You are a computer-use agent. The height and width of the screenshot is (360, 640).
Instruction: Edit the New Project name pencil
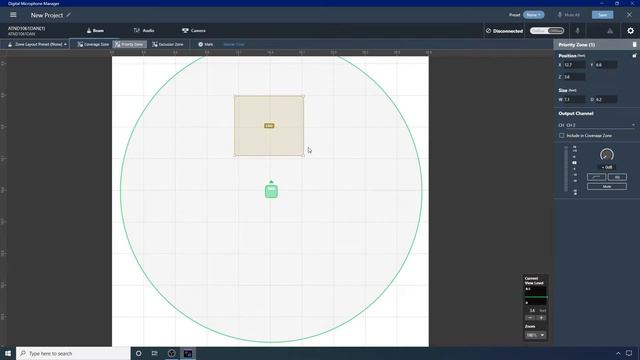(x=69, y=15)
